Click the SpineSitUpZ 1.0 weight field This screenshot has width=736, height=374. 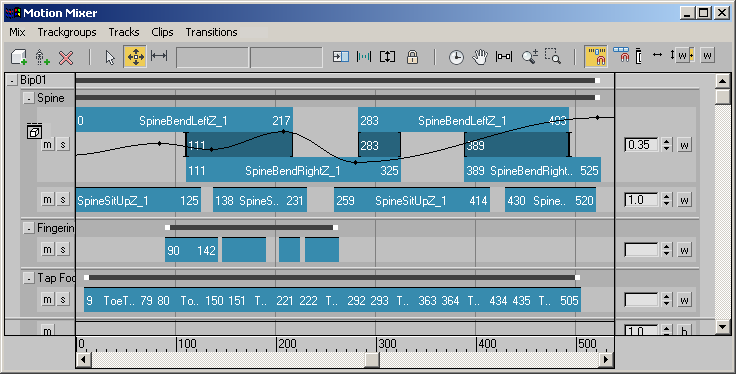tap(642, 200)
